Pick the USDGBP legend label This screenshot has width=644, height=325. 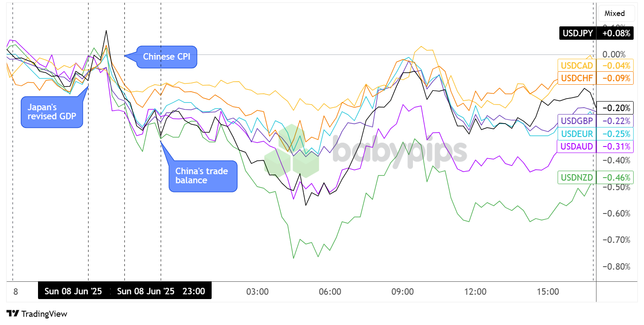click(x=577, y=121)
